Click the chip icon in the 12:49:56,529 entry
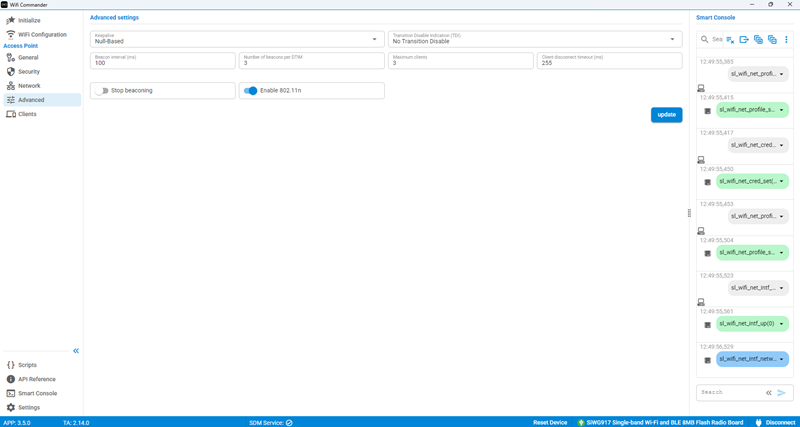This screenshot has width=800, height=427. (x=708, y=360)
